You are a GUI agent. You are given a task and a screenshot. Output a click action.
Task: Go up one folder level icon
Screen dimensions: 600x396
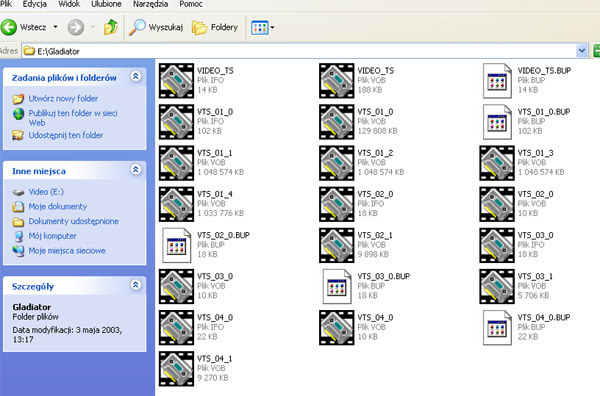[x=111, y=27]
